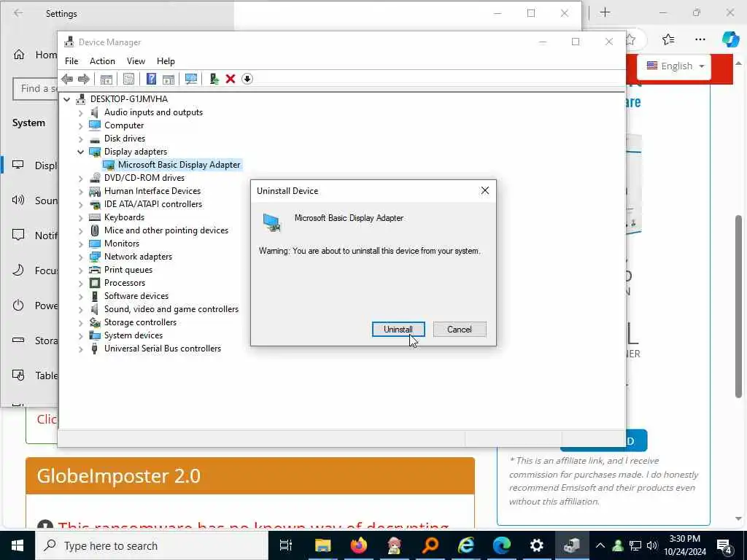The image size is (747, 560).
Task: Select the Monitors category
Action: coord(122,244)
